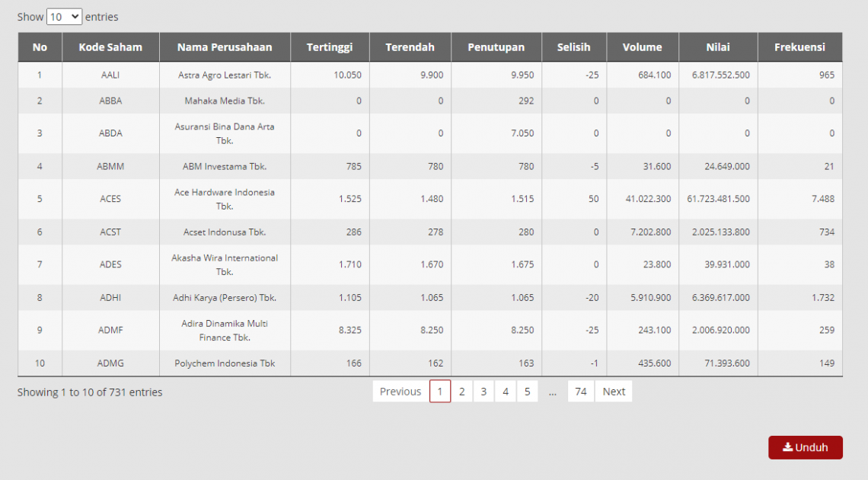Click ACST nilai 2.025.133.800
The image size is (868, 480).
(721, 232)
